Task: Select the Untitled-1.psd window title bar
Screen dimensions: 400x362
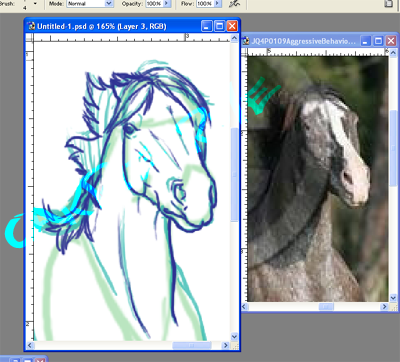Action: click(x=132, y=26)
